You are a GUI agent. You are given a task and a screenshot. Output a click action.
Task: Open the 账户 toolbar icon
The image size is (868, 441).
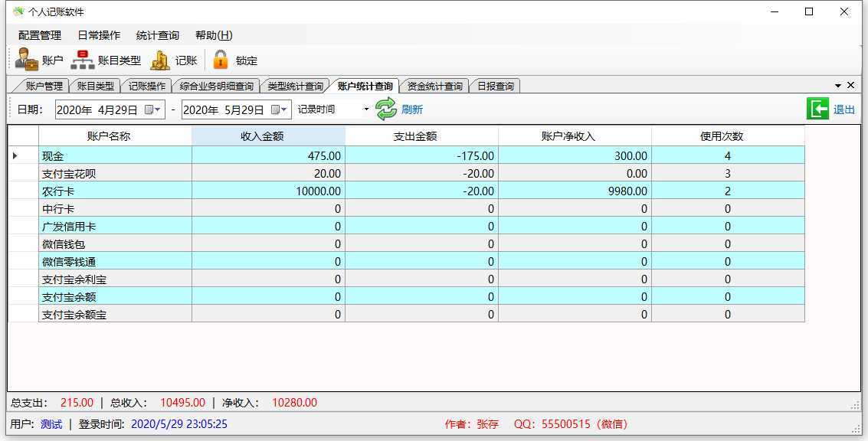(27, 60)
